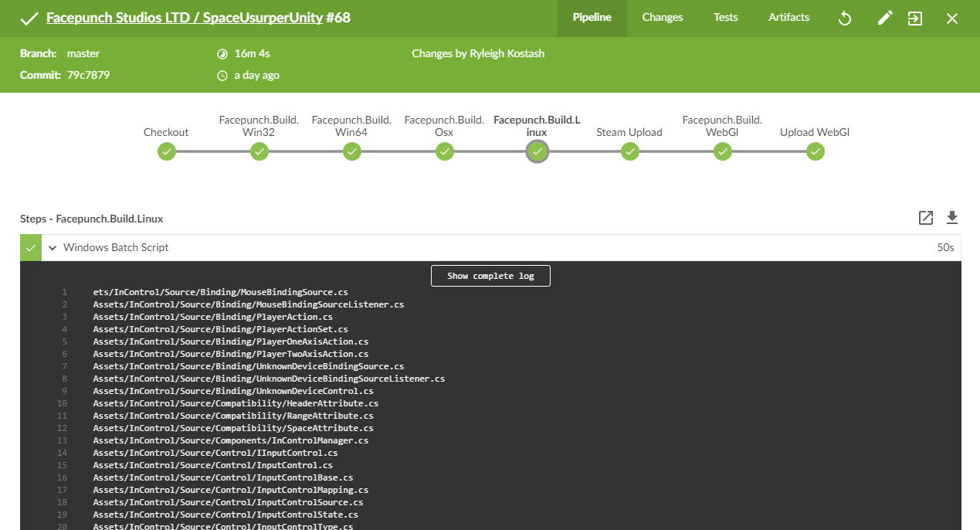980x530 pixels.
Task: Select the Upload WebGl stage node
Action: [815, 152]
